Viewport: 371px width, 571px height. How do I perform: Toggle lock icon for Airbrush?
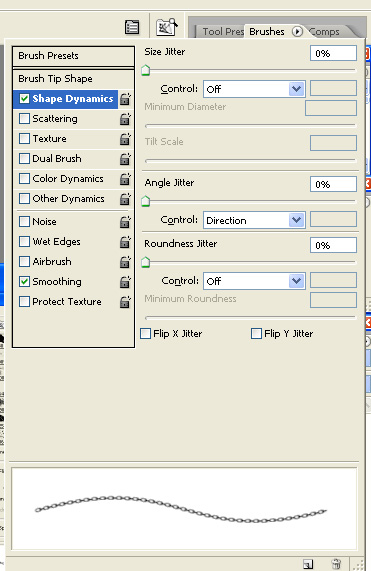click(125, 262)
